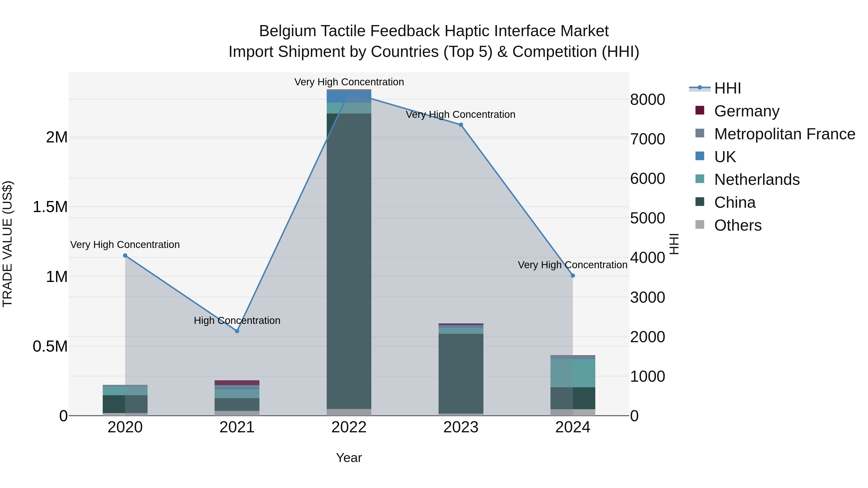Click the Others segment of the 2022 bar

[x=349, y=412]
